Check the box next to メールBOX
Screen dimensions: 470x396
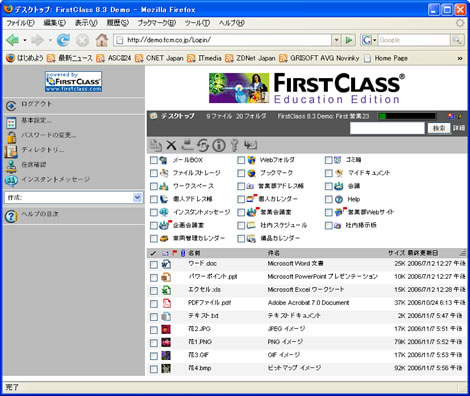click(154, 160)
